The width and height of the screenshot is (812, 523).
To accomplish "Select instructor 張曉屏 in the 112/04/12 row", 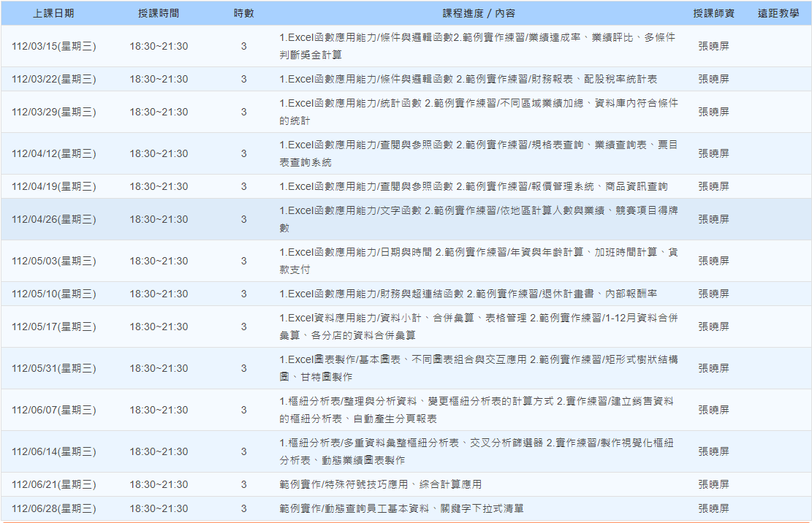I will point(713,153).
